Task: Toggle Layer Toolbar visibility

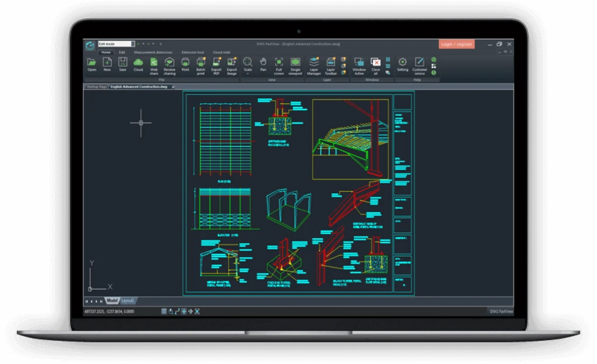Action: [331, 66]
